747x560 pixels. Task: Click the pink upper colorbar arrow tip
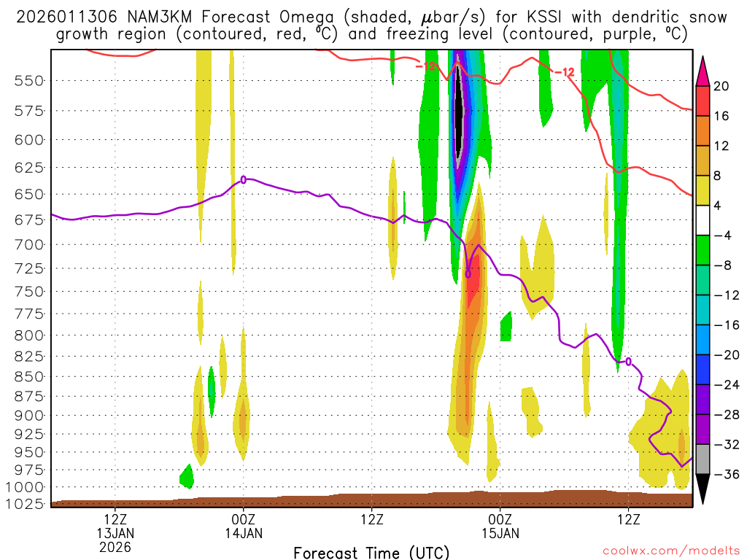703,71
